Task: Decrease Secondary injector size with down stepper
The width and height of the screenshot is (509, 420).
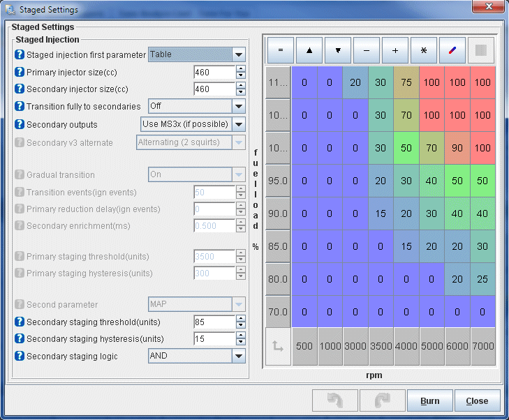Action: pyautogui.click(x=241, y=92)
